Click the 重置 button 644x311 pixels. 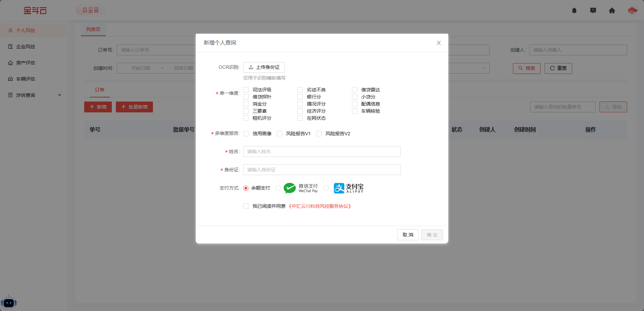point(558,68)
